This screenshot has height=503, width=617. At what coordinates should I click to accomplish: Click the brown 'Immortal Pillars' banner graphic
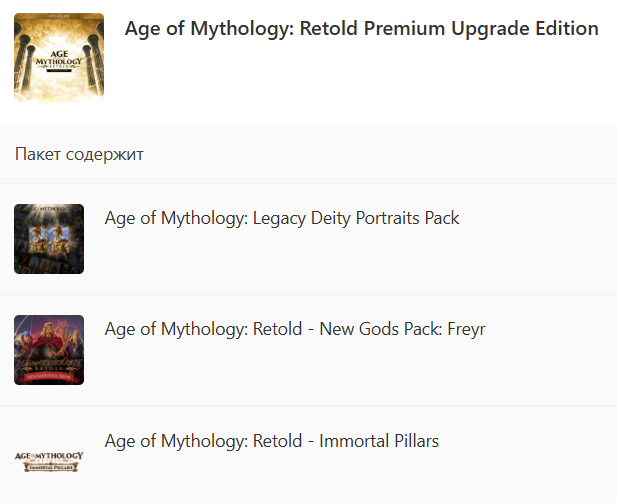[50, 467]
